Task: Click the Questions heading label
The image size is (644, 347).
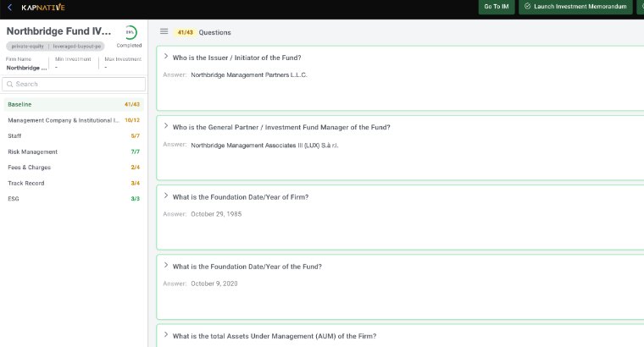Action: point(214,32)
